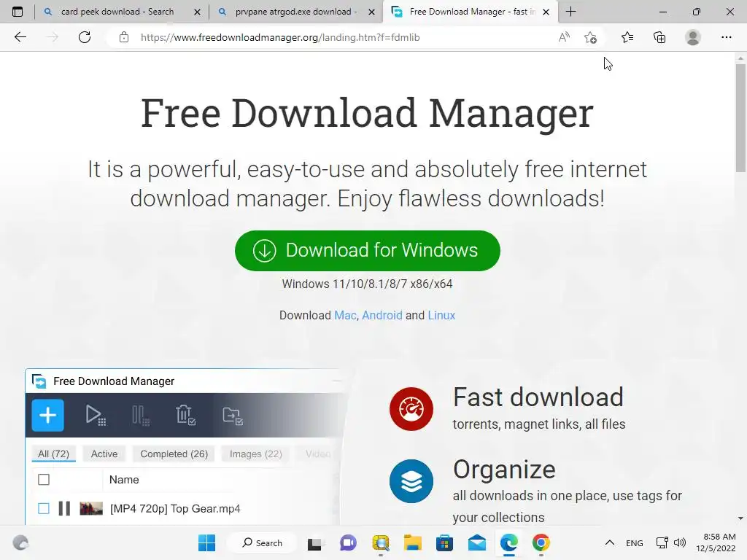747x560 pixels.
Task: Open the Favorites list
Action: point(627,37)
